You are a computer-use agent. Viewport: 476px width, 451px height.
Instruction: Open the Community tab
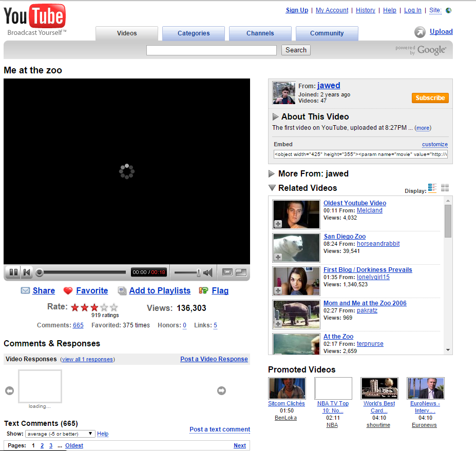327,33
